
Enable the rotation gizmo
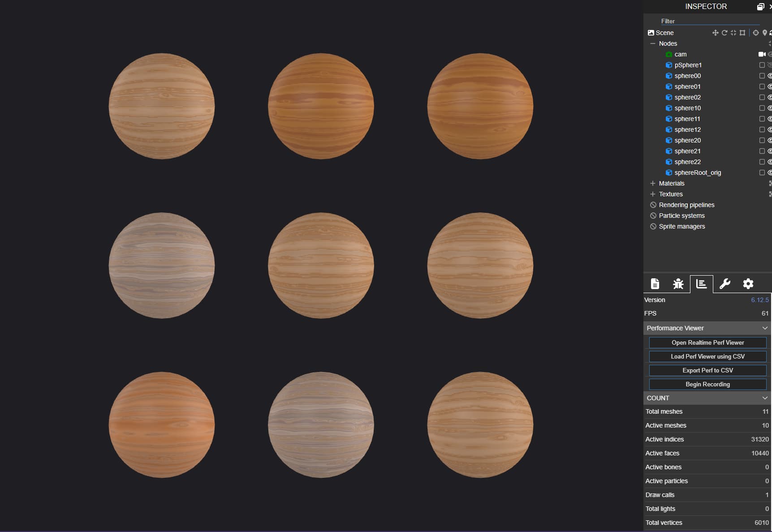tap(724, 33)
